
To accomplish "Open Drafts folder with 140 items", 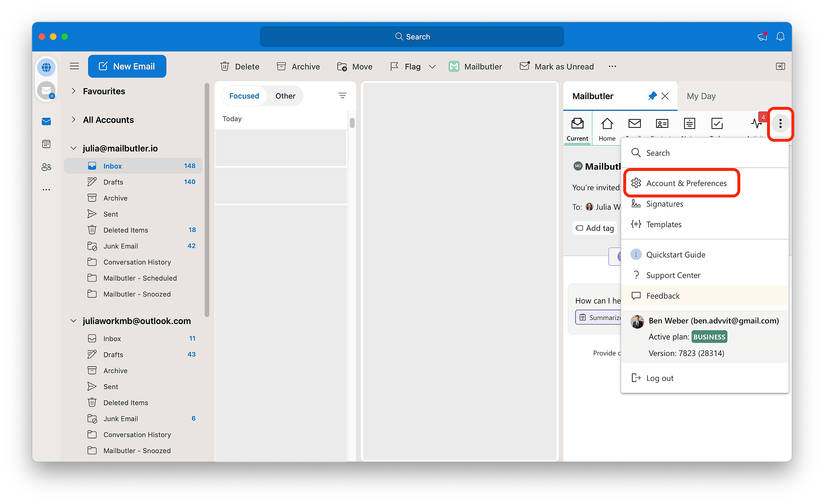I will coord(133,182).
